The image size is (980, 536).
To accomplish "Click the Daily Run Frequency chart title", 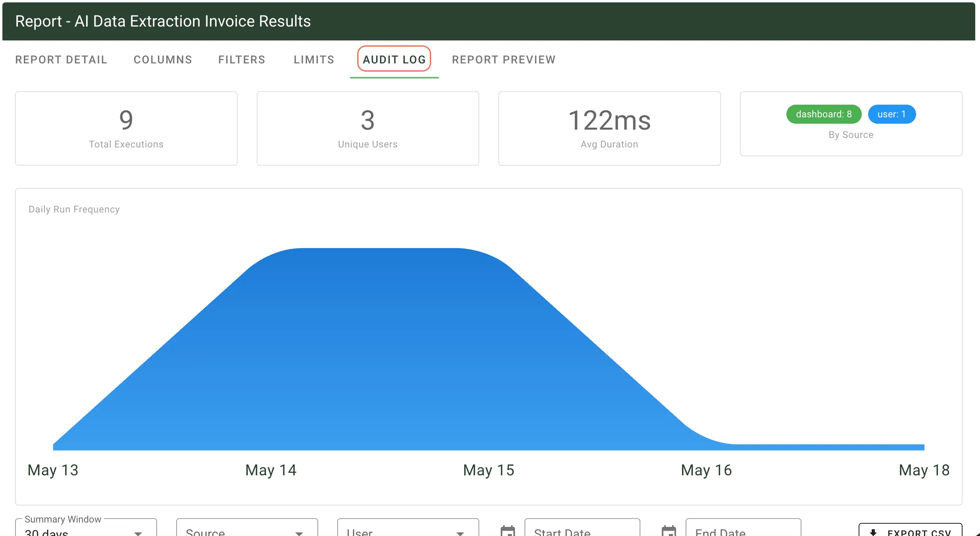I will coord(74,209).
